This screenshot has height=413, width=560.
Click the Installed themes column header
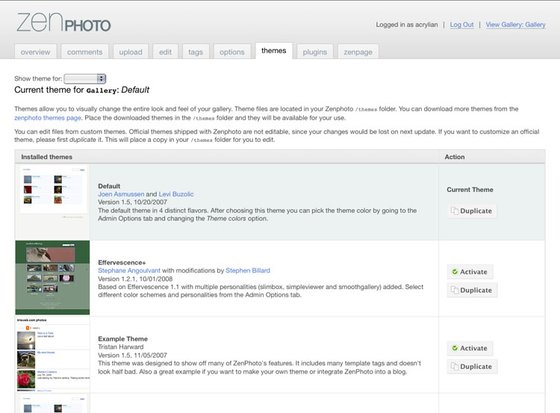point(46,157)
